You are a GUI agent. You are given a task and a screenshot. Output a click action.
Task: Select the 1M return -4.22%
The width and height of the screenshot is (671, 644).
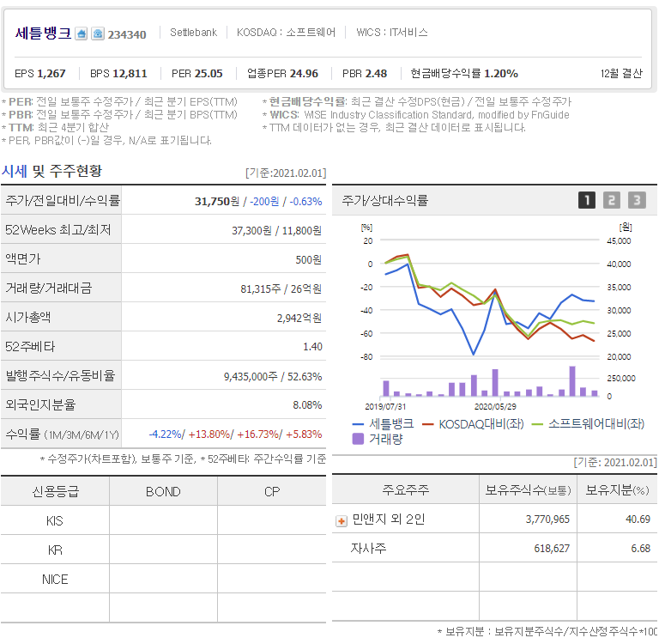pyautogui.click(x=166, y=434)
